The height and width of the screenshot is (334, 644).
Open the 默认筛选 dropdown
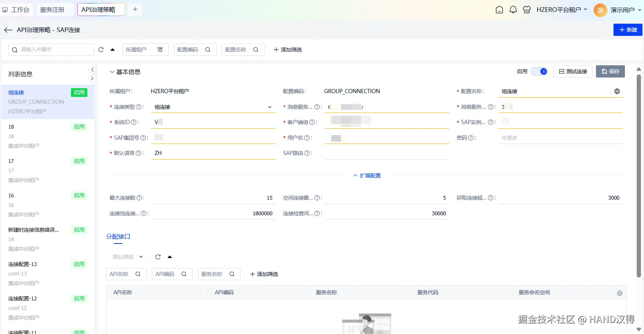click(128, 257)
